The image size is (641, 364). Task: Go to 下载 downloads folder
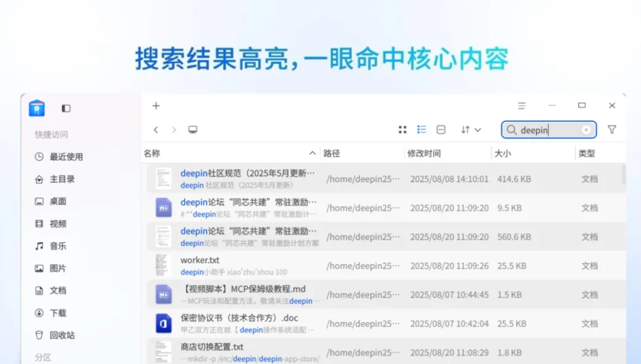point(58,313)
